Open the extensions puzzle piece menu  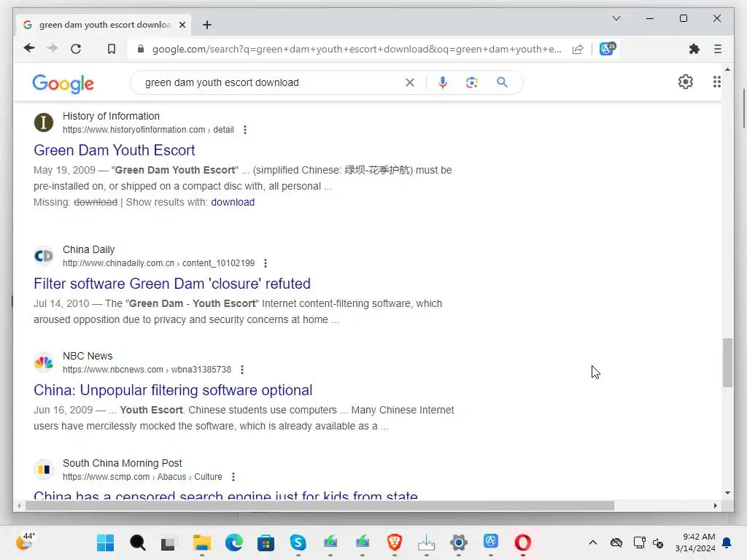(x=694, y=49)
